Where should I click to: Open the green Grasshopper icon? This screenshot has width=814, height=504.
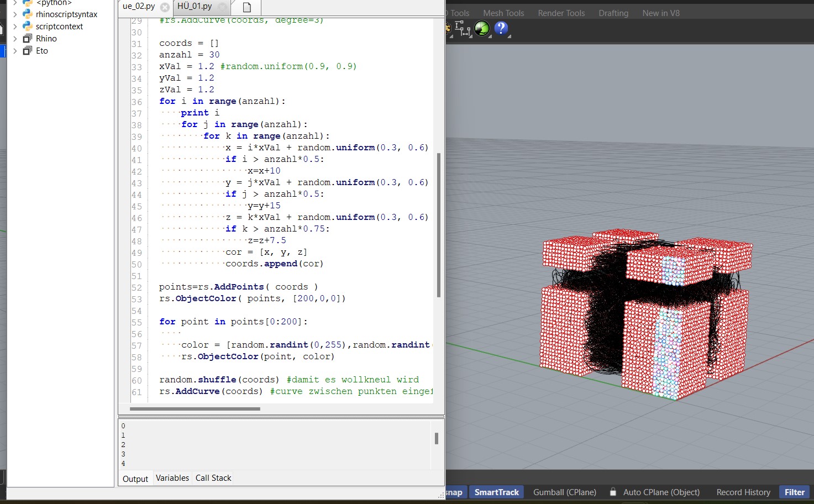[482, 29]
